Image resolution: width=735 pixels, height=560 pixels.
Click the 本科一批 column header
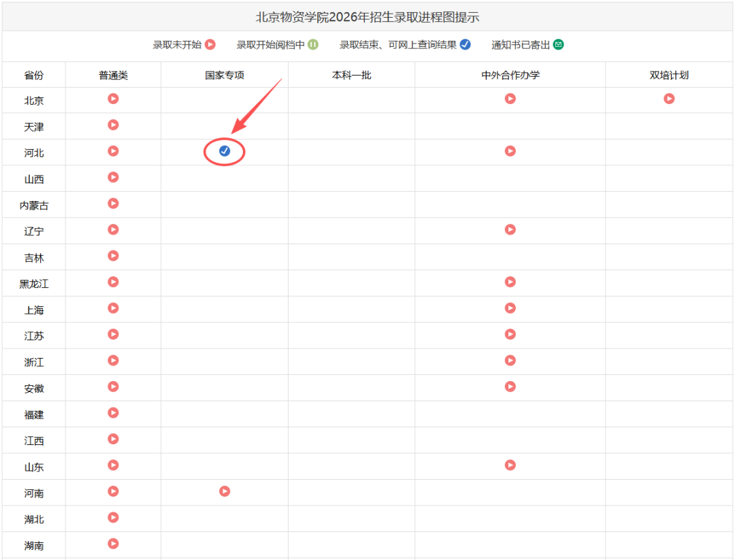352,76
